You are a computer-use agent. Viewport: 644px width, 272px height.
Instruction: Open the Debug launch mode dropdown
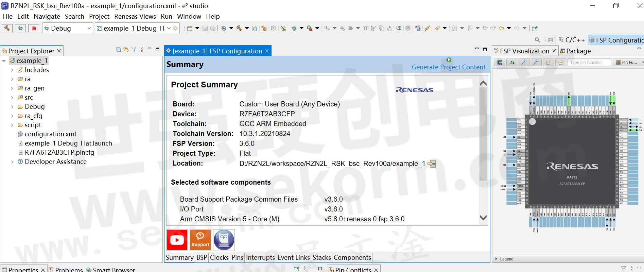tap(89, 28)
